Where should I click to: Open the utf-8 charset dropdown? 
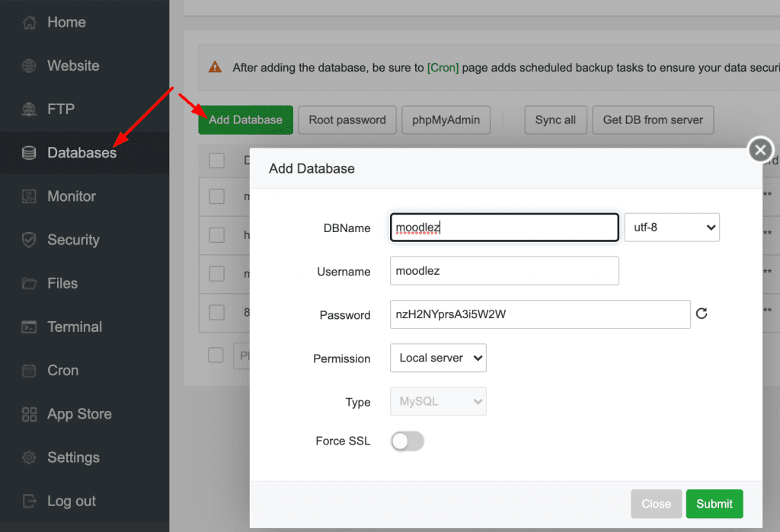[671, 227]
